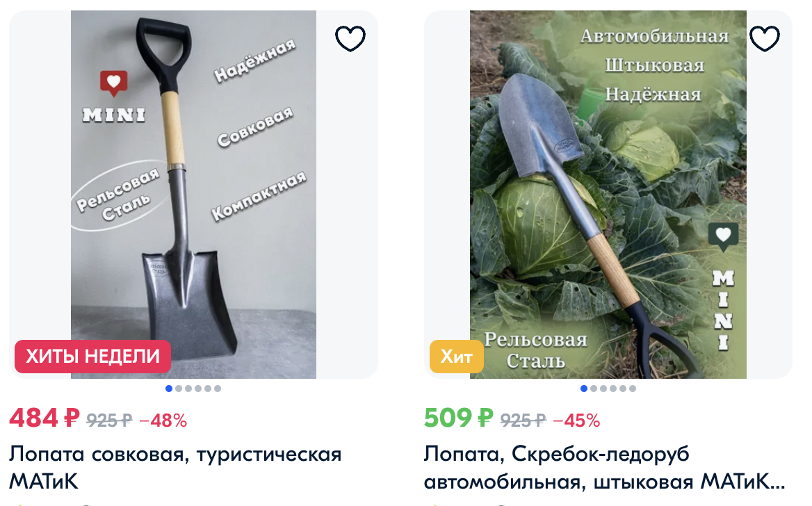
Task: Open the Лопата, Скребок-ледоруб автомобильная listing
Action: coord(604,468)
